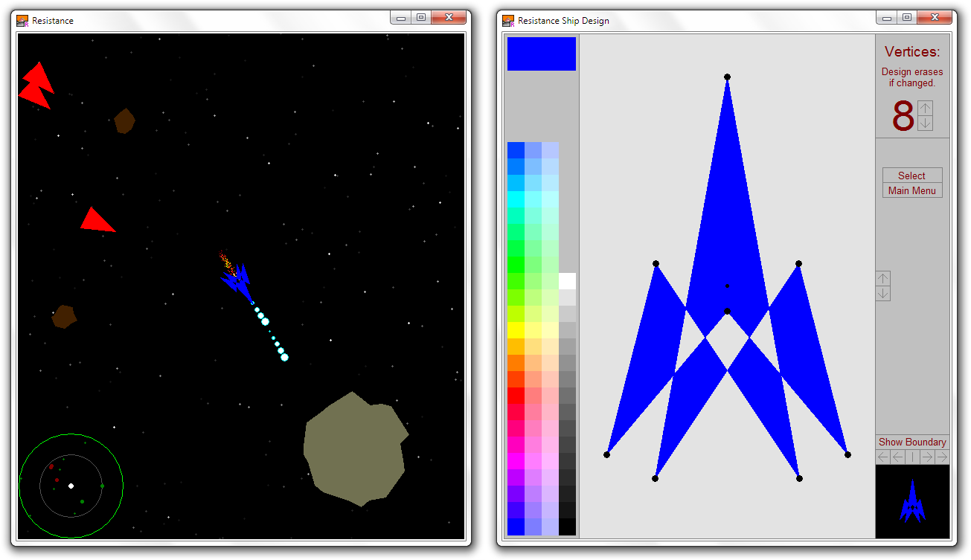Screen dimensions: 971x560
Task: Pick the cyan palette swatch
Action: (x=516, y=199)
